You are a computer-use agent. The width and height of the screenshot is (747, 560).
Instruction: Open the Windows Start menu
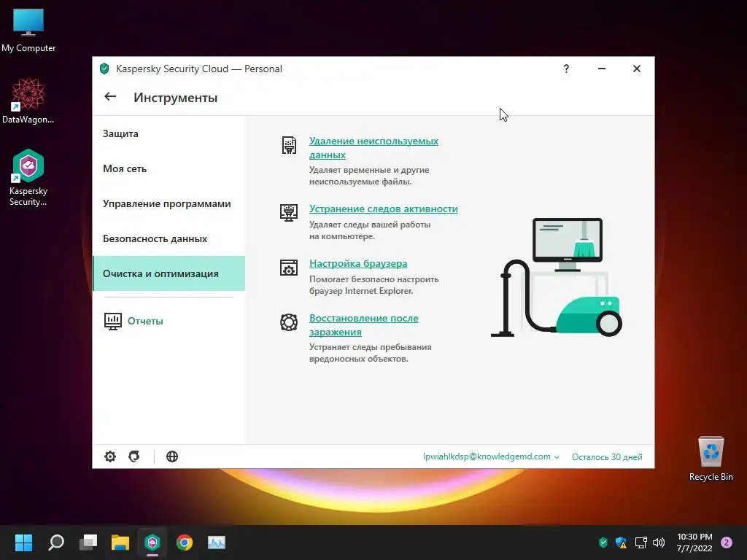coord(23,542)
